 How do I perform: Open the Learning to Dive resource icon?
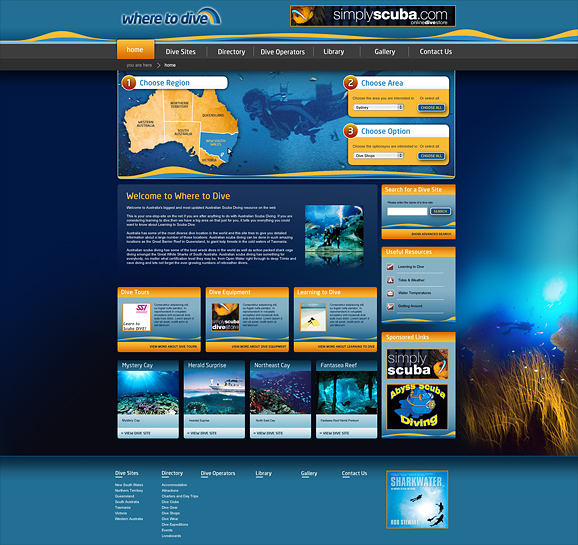tap(390, 267)
